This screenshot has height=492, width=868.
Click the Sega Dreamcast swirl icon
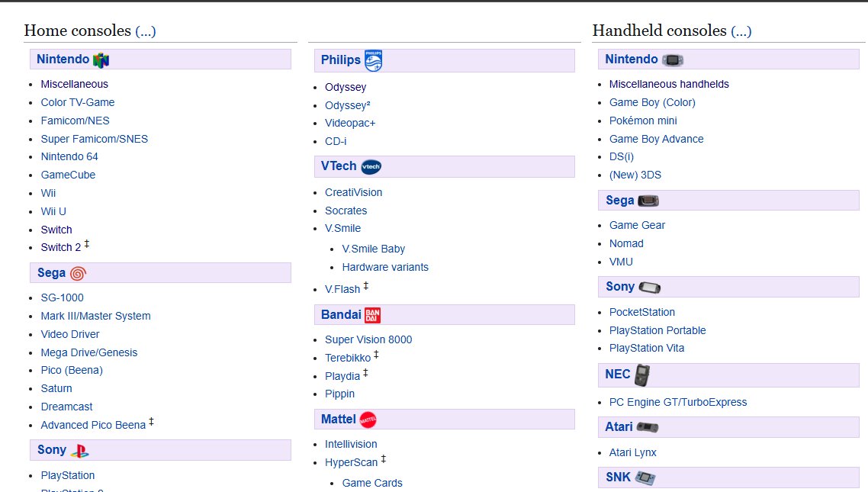pos(78,273)
